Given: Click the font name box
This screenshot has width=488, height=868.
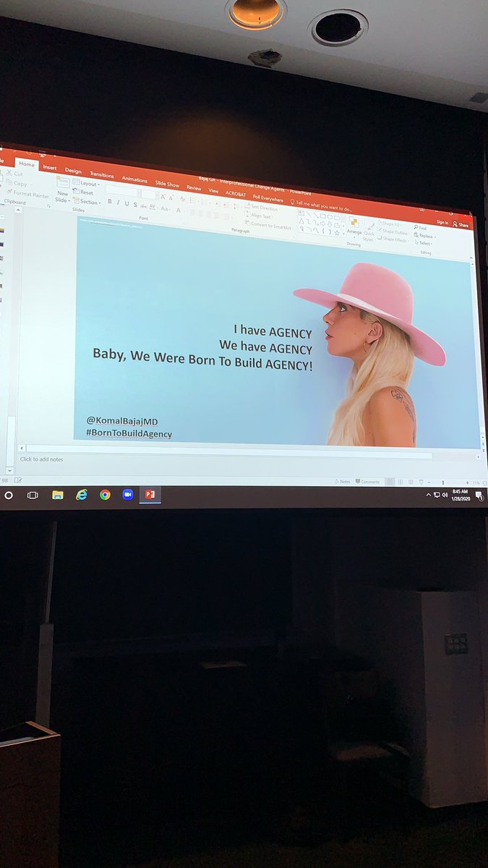Looking at the screenshot, I should click(123, 190).
